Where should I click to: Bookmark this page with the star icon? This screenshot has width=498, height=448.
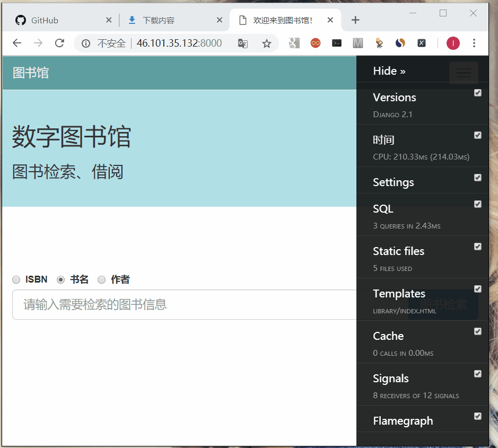coord(267,43)
